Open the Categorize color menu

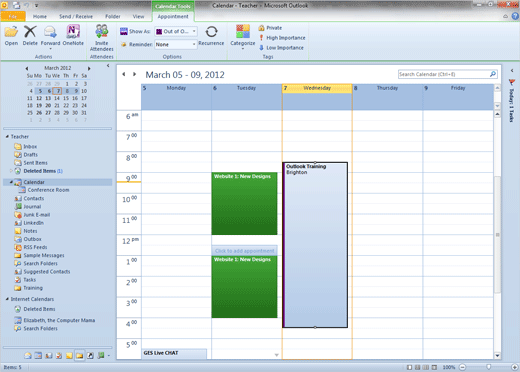pyautogui.click(x=243, y=37)
